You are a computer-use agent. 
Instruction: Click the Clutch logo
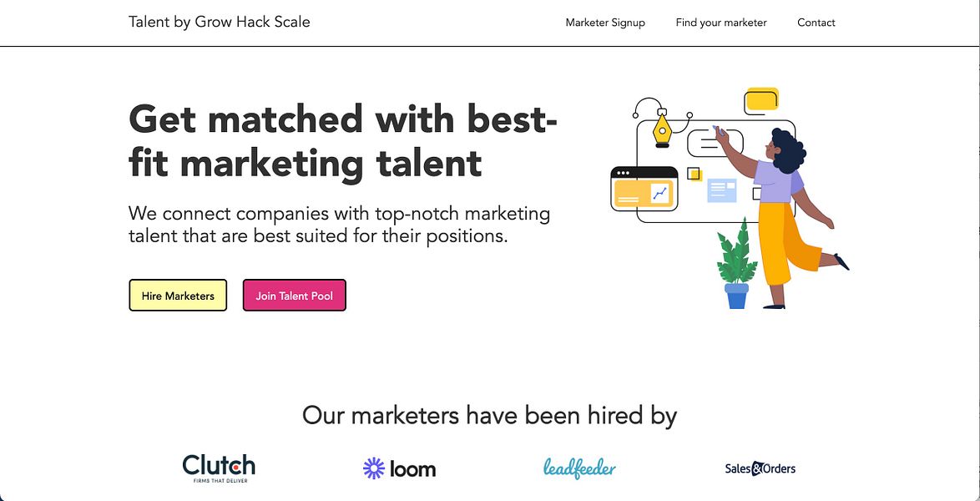tap(218, 467)
